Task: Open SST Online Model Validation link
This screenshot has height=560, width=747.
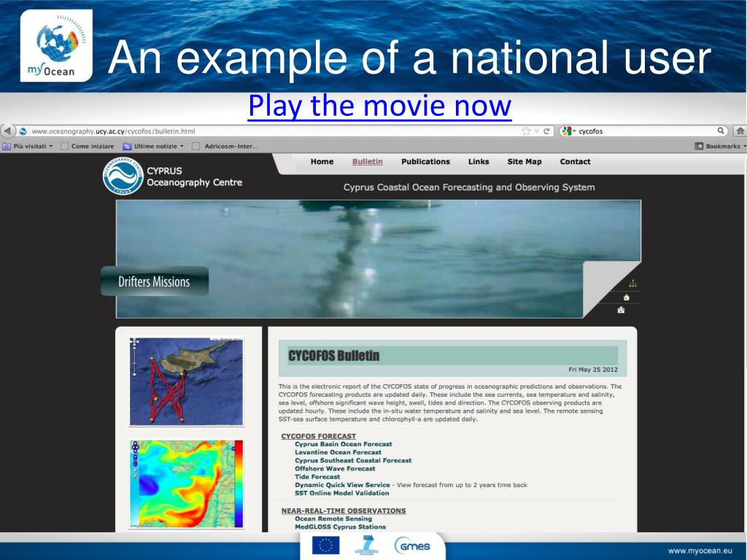Action: (x=341, y=493)
